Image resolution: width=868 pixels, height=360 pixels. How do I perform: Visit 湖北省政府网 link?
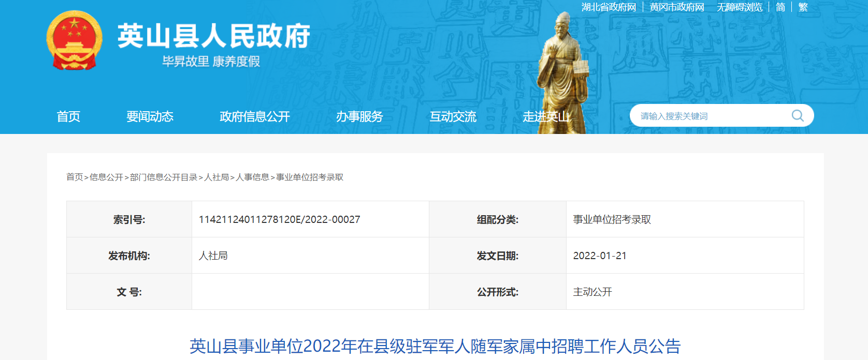point(609,7)
